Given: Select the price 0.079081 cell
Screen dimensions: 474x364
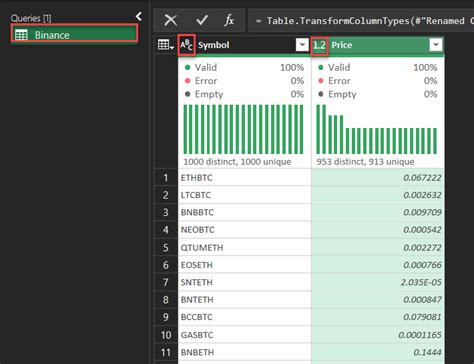Looking at the screenshot, I should (377, 317).
